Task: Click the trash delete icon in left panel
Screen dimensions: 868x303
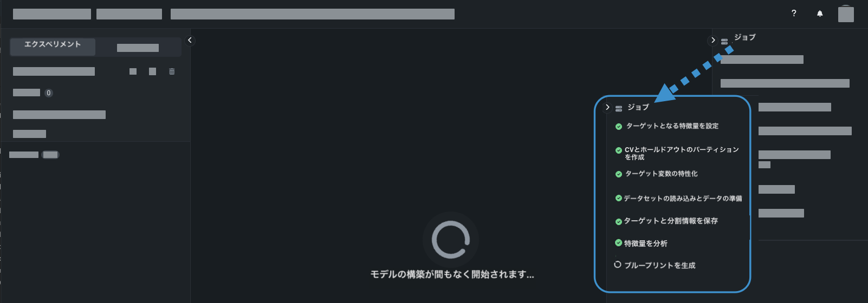Action: pyautogui.click(x=172, y=71)
